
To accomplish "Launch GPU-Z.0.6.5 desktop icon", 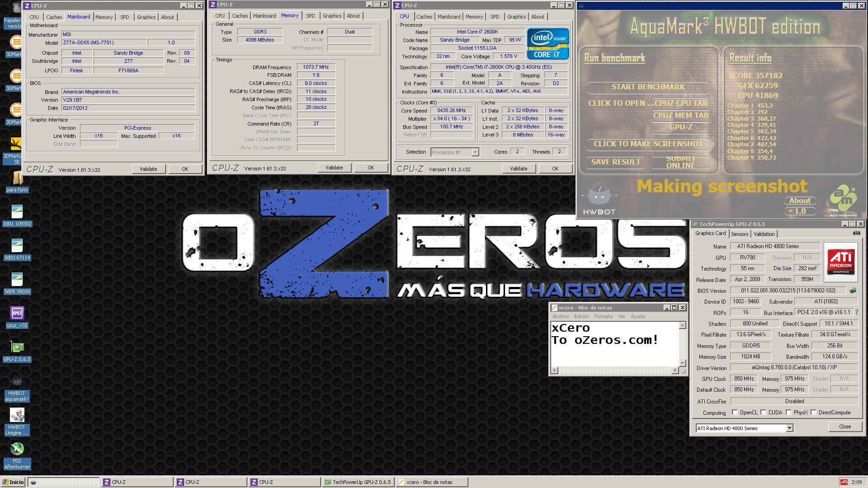I will coord(17,351).
